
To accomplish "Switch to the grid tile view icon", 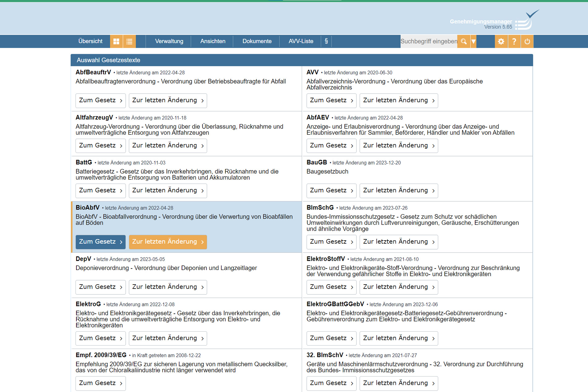I will click(x=116, y=41).
